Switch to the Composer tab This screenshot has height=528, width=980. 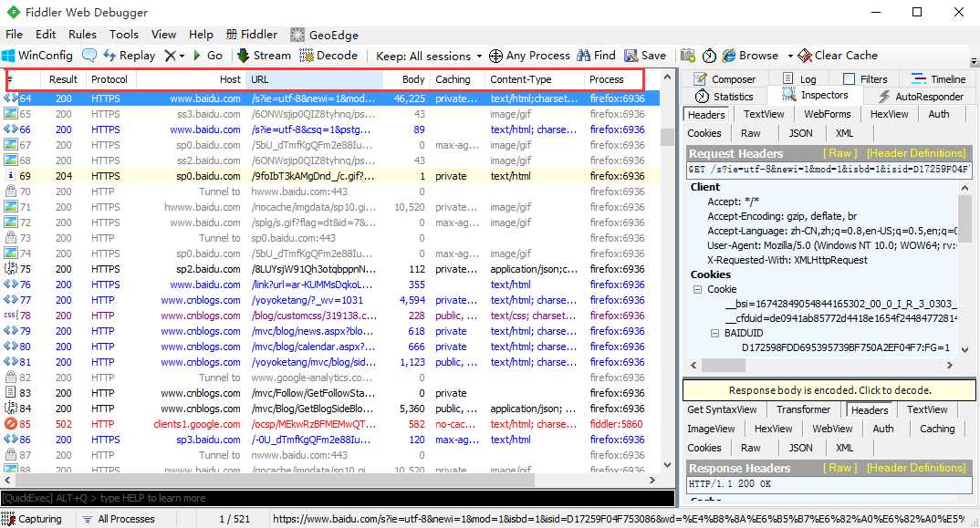[725, 79]
